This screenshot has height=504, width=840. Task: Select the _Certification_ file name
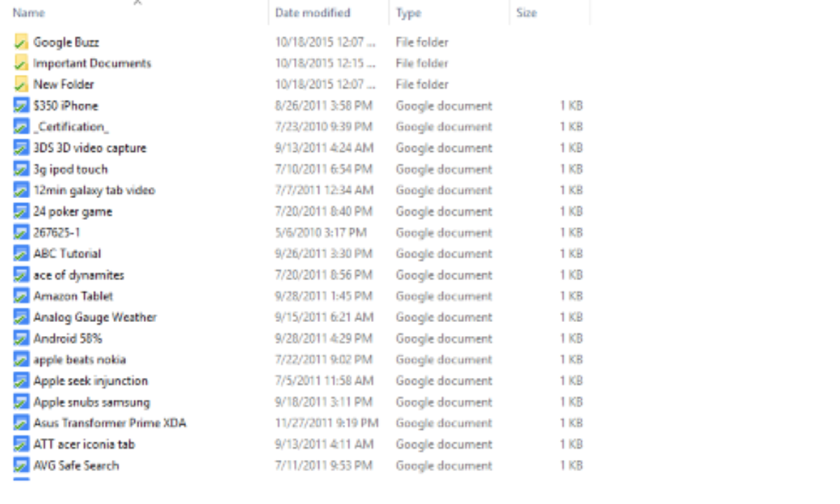click(x=71, y=127)
